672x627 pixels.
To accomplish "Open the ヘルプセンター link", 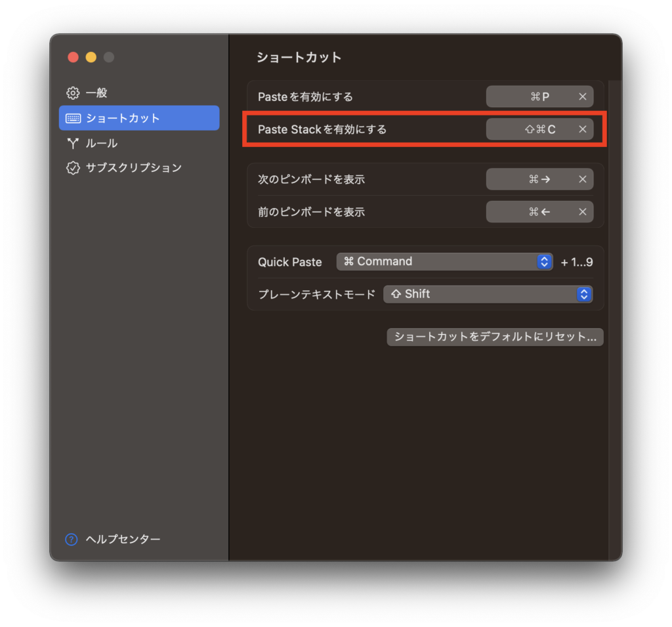I will click(x=123, y=539).
